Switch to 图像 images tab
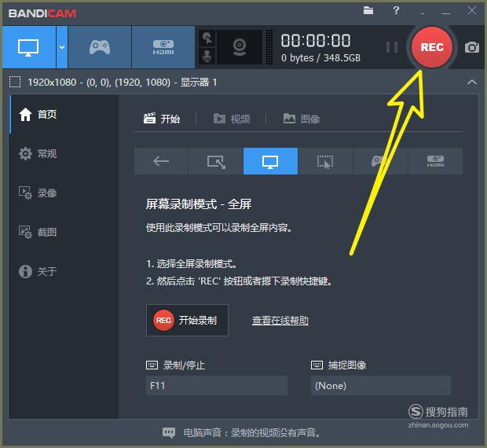The height and width of the screenshot is (448, 487). click(302, 119)
